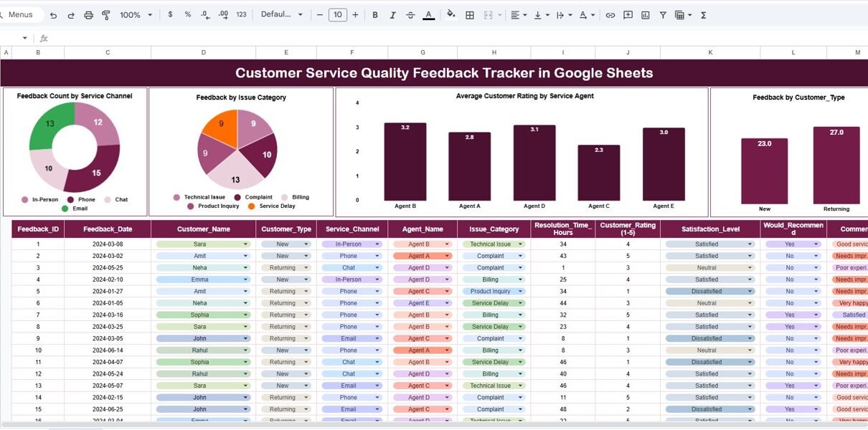
Task: Click the font size input field
Action: (x=336, y=15)
